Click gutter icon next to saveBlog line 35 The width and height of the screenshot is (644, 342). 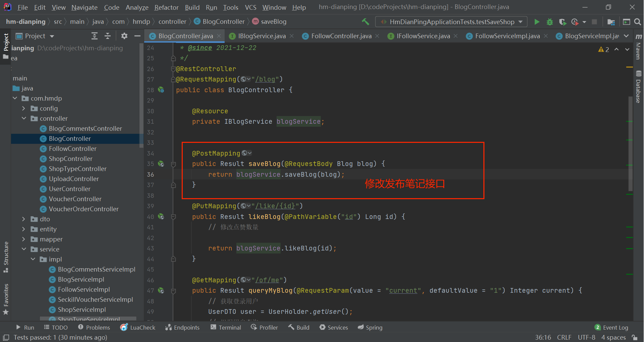pos(161,164)
